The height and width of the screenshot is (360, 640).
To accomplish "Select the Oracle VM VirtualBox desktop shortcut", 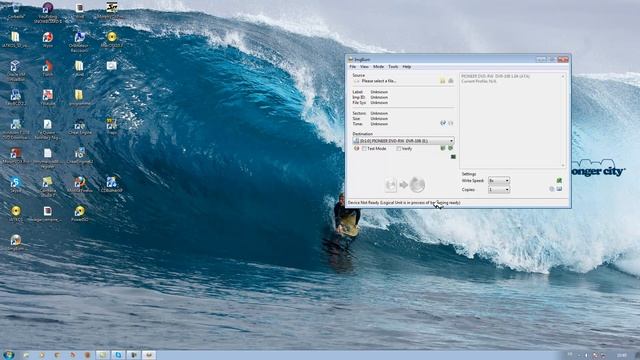I will pyautogui.click(x=16, y=71).
